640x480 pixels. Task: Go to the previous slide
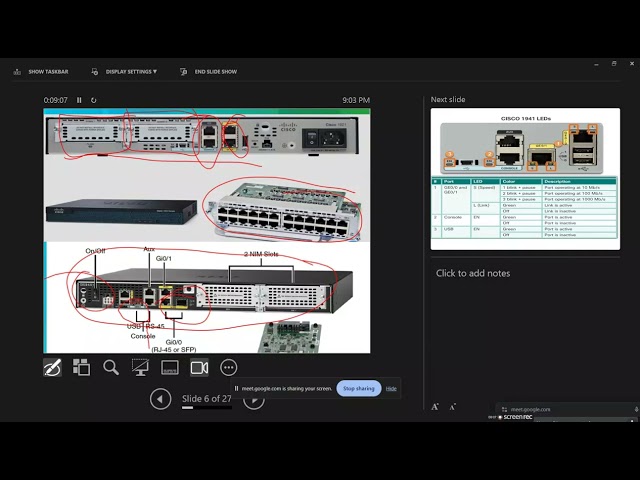coord(160,399)
